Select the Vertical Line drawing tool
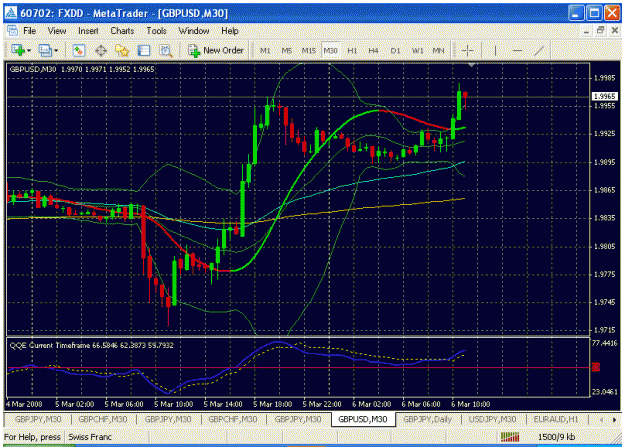 point(495,51)
